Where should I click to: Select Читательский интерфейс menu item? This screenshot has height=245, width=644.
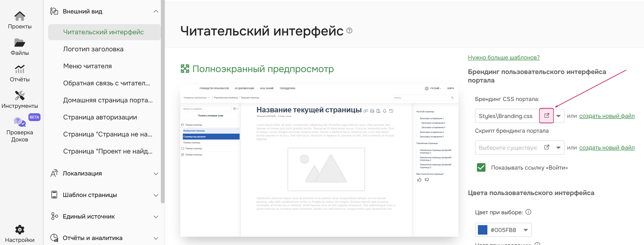104,32
